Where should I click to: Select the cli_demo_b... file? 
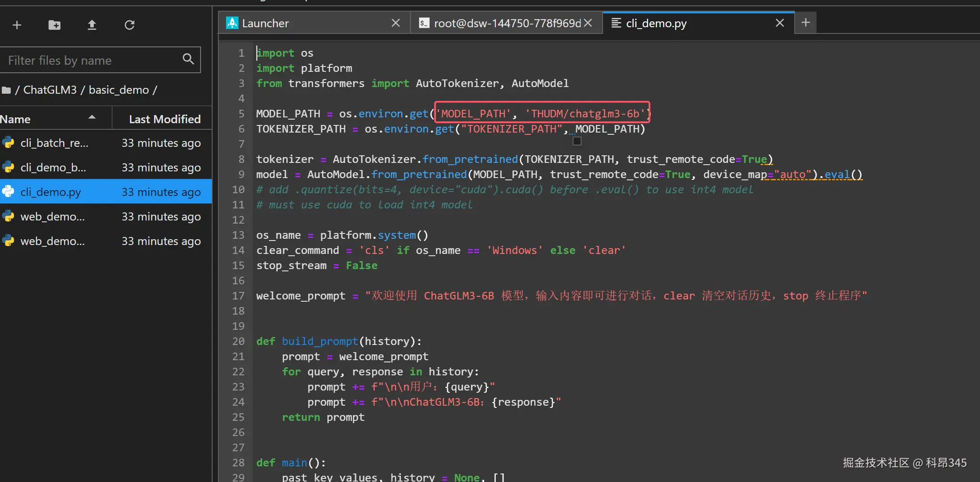[x=106, y=167]
